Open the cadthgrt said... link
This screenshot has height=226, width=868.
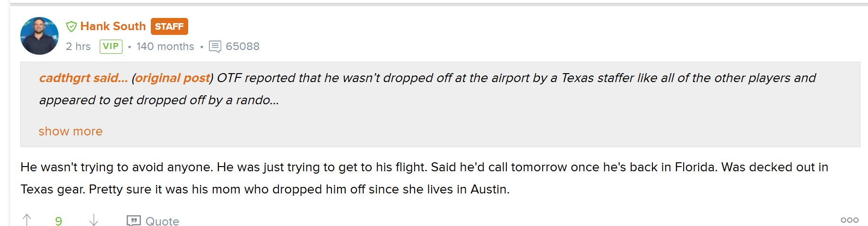tap(83, 78)
